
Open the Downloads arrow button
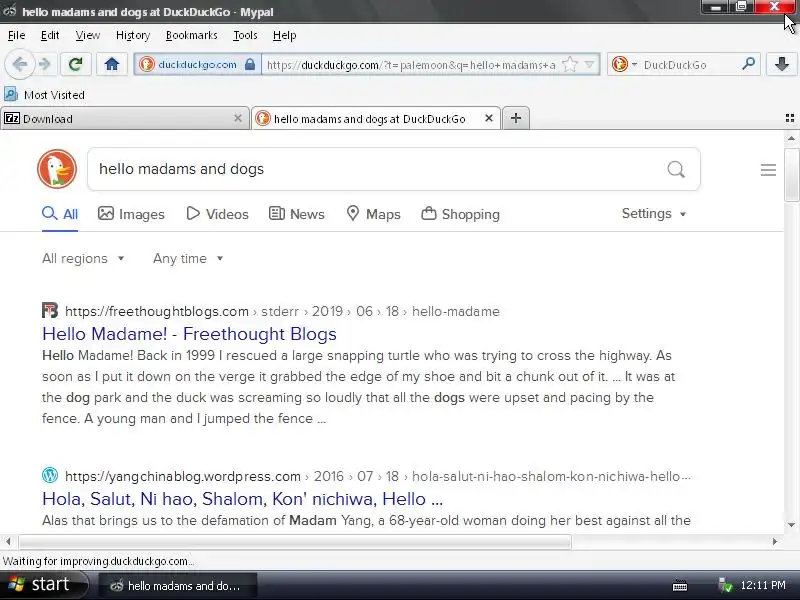pyautogui.click(x=781, y=64)
